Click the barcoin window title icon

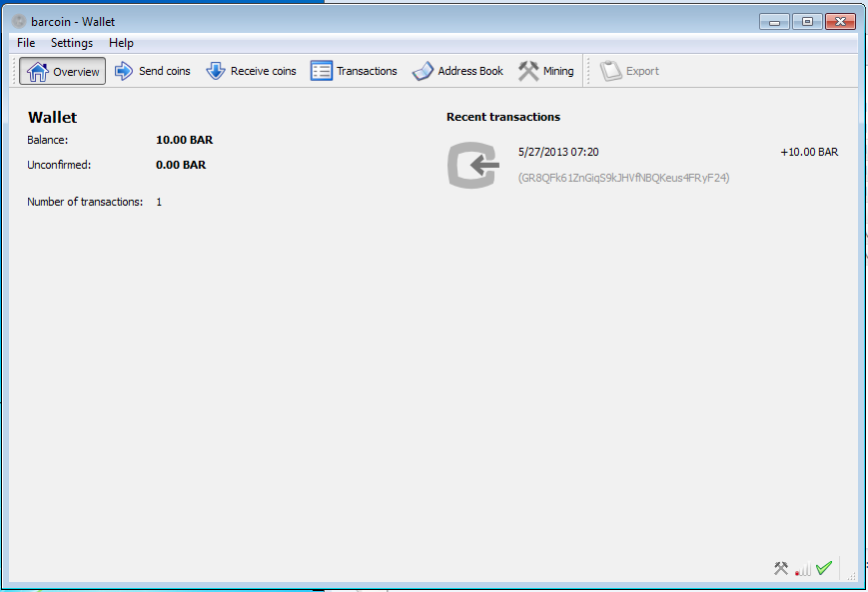pos(19,22)
